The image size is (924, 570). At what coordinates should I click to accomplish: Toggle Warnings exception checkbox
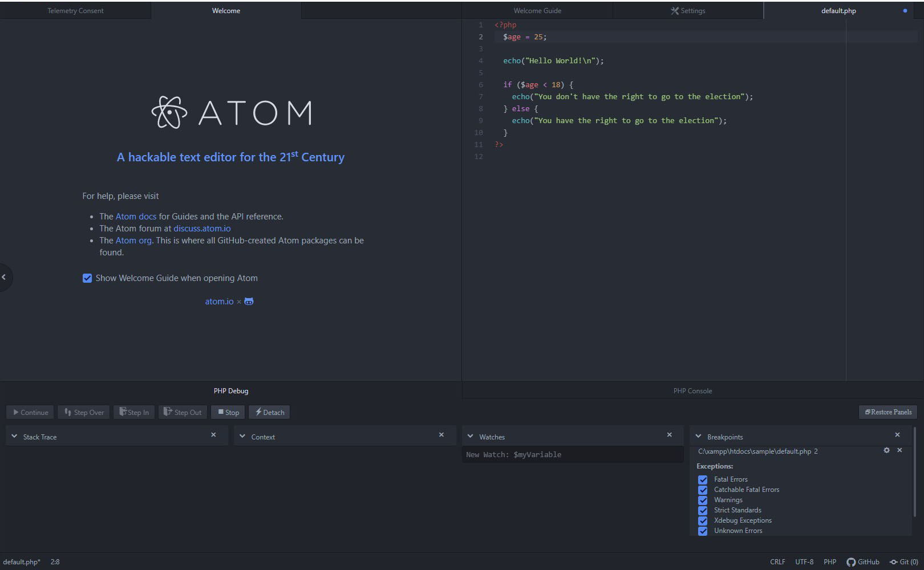(x=703, y=500)
